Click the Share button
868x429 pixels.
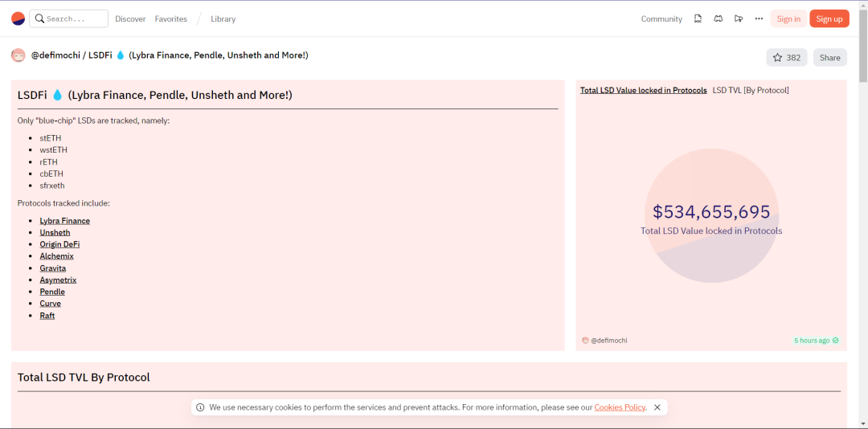[x=829, y=58]
